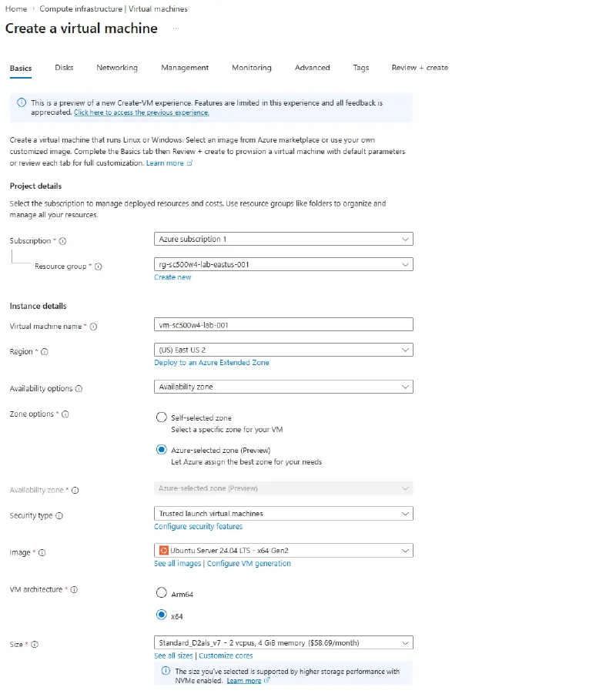Viewport: 616px width, 694px height.
Task: Click info icon next to Security type
Action: coord(59,515)
